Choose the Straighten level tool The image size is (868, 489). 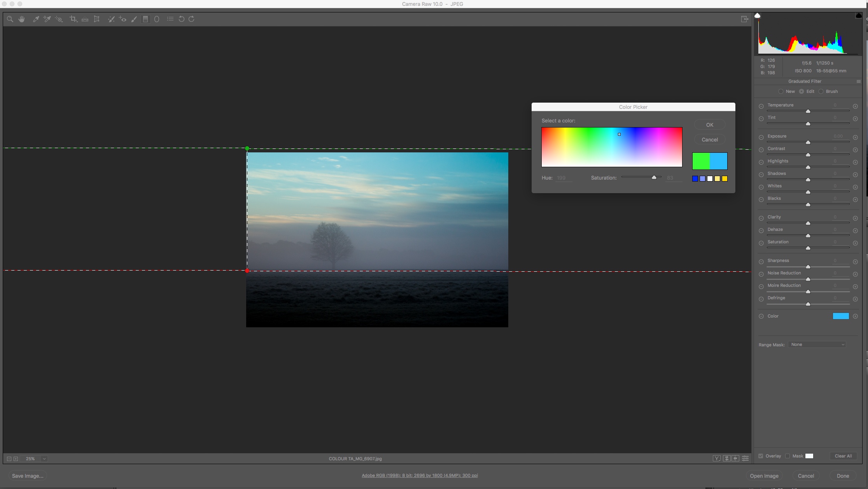[x=85, y=19]
